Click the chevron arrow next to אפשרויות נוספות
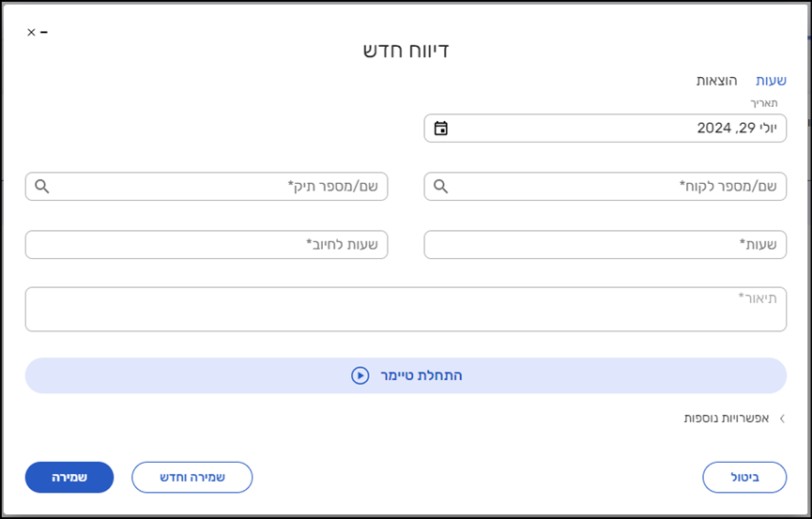 (781, 419)
